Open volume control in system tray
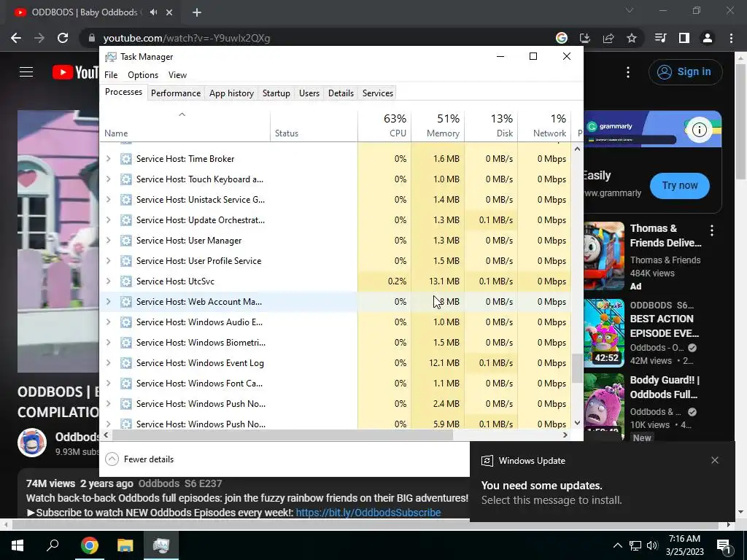747x560 pixels. (652, 545)
